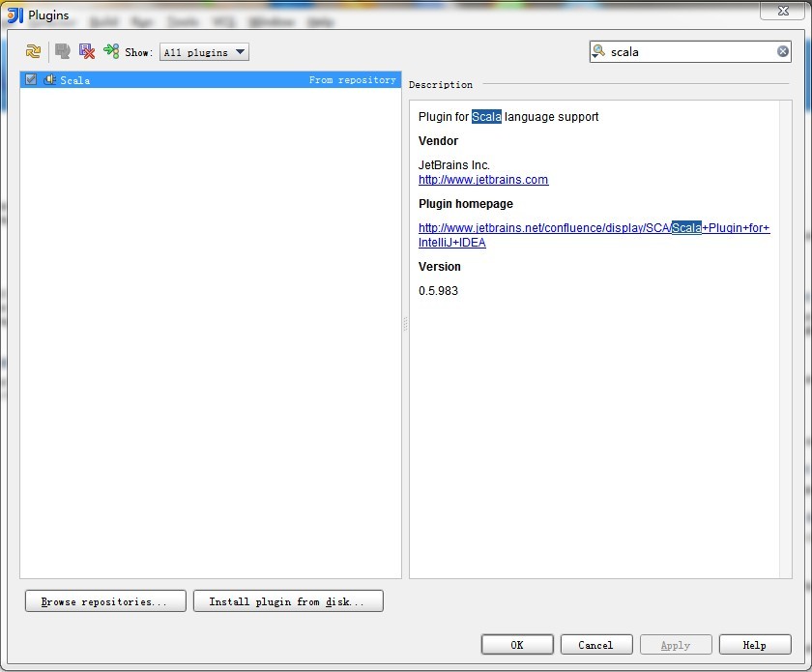Click the Cancel button
Viewport: 812px width, 672px height.
tap(596, 645)
